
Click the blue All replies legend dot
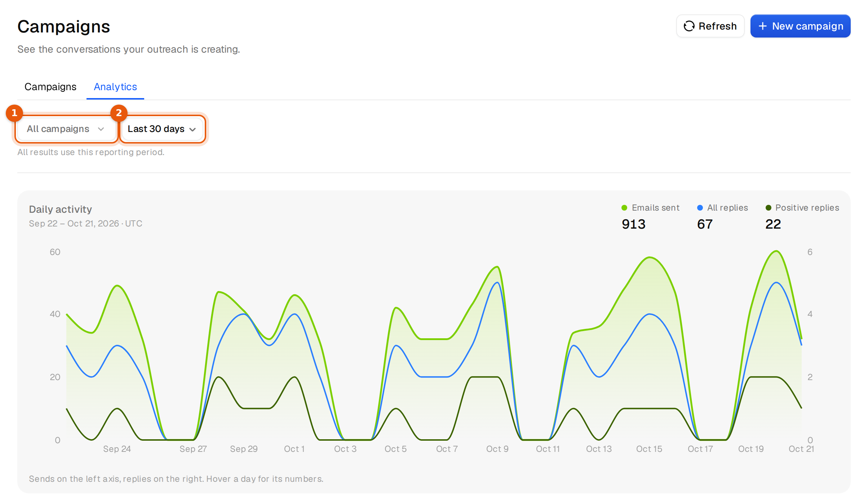coord(700,208)
